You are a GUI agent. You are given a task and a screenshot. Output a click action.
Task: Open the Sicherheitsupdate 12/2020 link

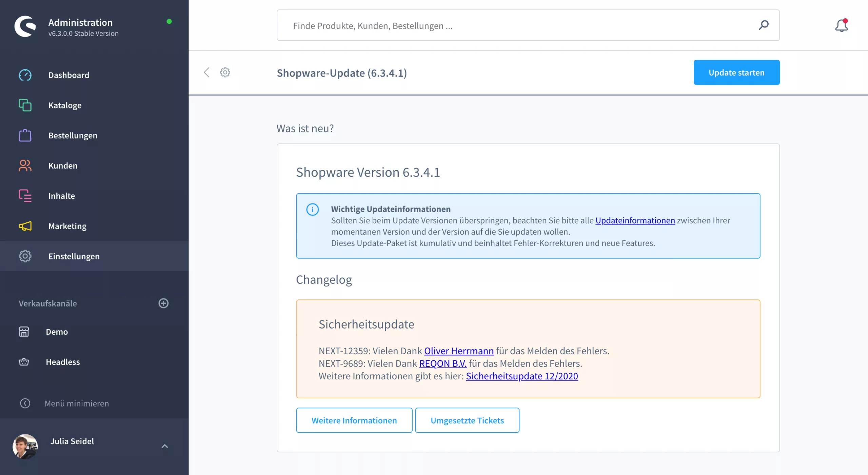[522, 376]
